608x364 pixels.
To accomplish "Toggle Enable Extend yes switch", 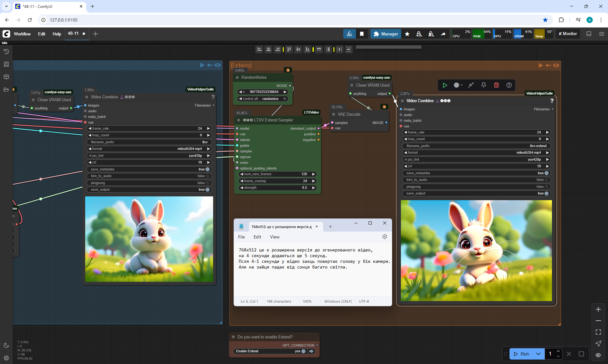I will coord(303,351).
